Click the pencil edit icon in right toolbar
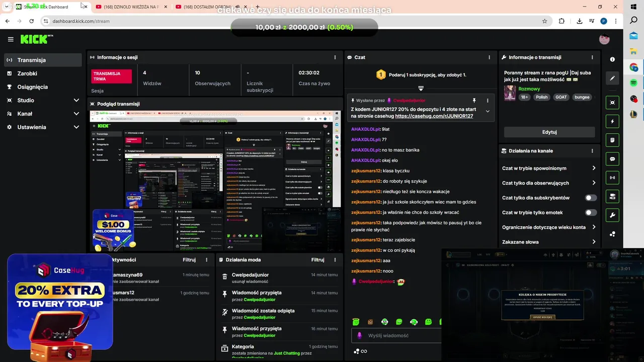The height and width of the screenshot is (362, 644). [612, 78]
